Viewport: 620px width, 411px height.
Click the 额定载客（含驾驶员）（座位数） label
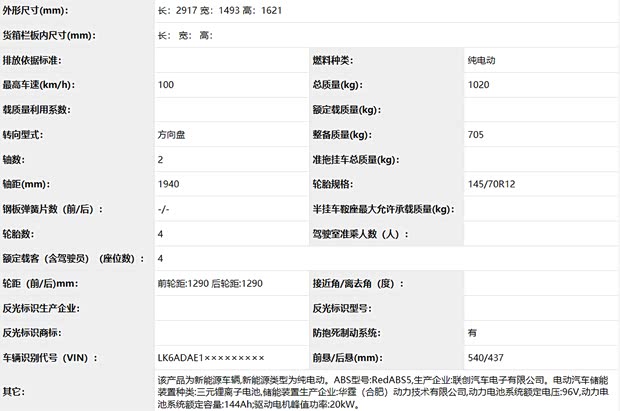(x=74, y=259)
